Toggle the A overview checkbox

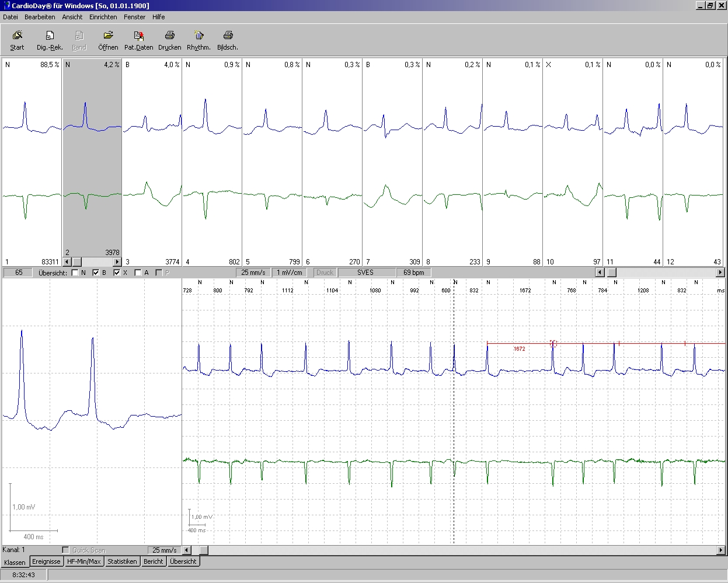pyautogui.click(x=138, y=273)
